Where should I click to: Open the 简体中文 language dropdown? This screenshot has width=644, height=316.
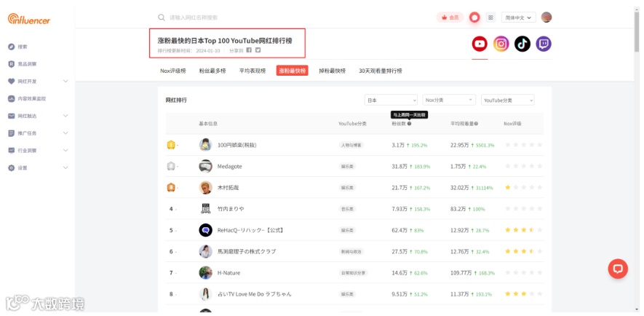click(518, 17)
